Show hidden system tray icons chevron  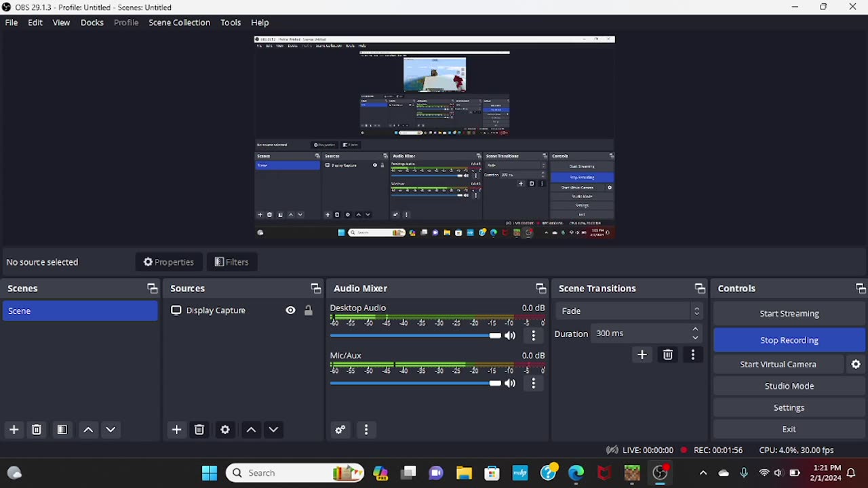703,473
